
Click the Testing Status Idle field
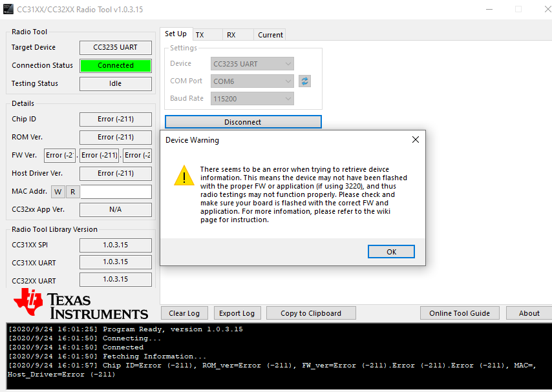click(x=116, y=84)
